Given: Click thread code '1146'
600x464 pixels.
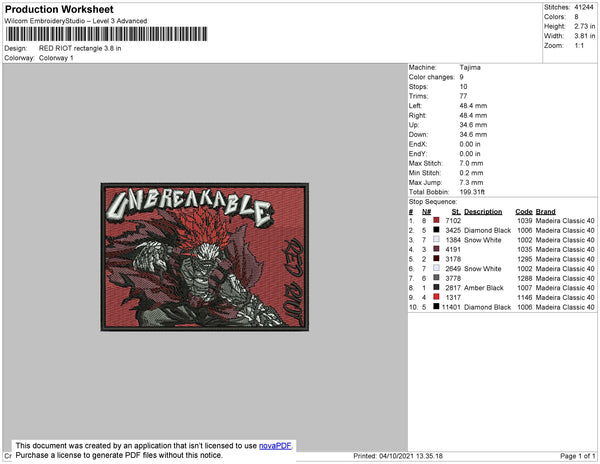Looking at the screenshot, I should point(525,297).
